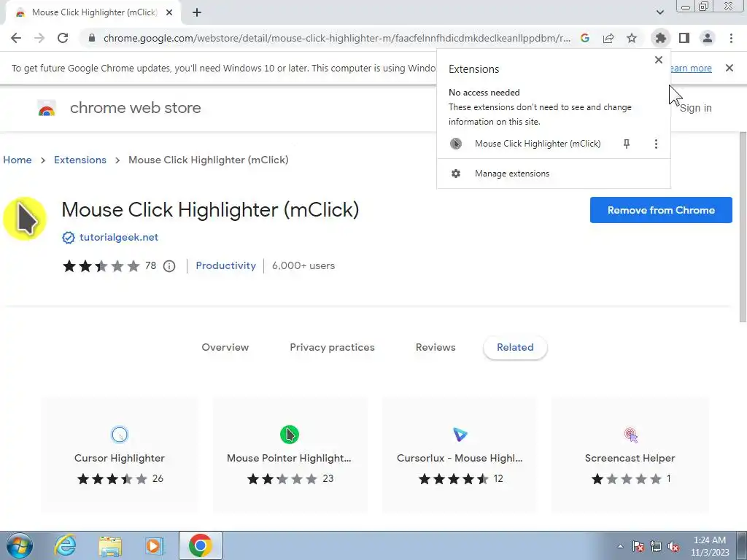Click the chrome web store logo
This screenshot has height=560, width=747.
pos(47,109)
